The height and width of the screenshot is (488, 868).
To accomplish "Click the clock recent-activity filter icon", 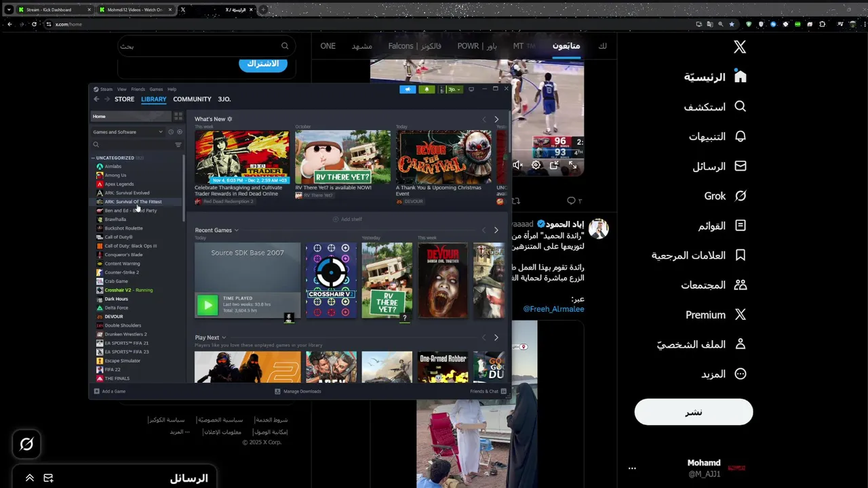I will tap(171, 132).
